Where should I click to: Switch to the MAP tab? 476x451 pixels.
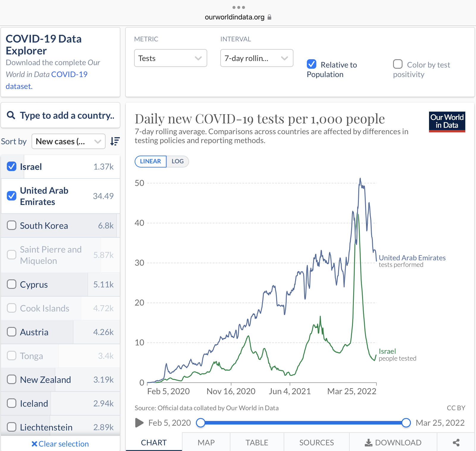point(206,443)
